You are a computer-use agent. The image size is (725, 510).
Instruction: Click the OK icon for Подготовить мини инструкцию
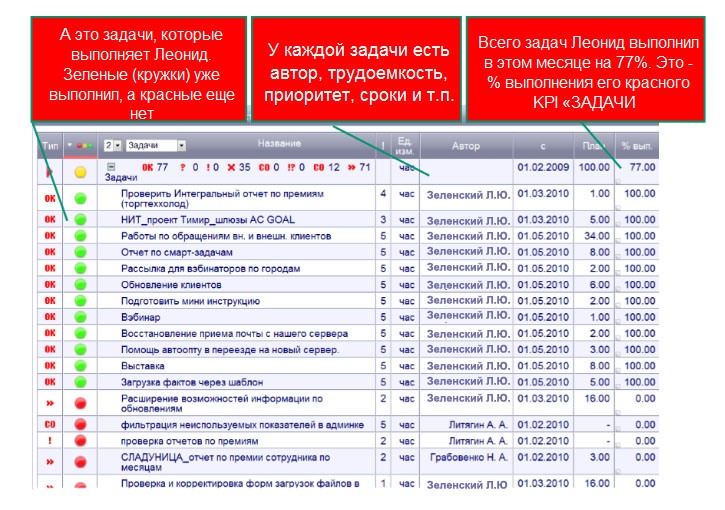[50, 301]
